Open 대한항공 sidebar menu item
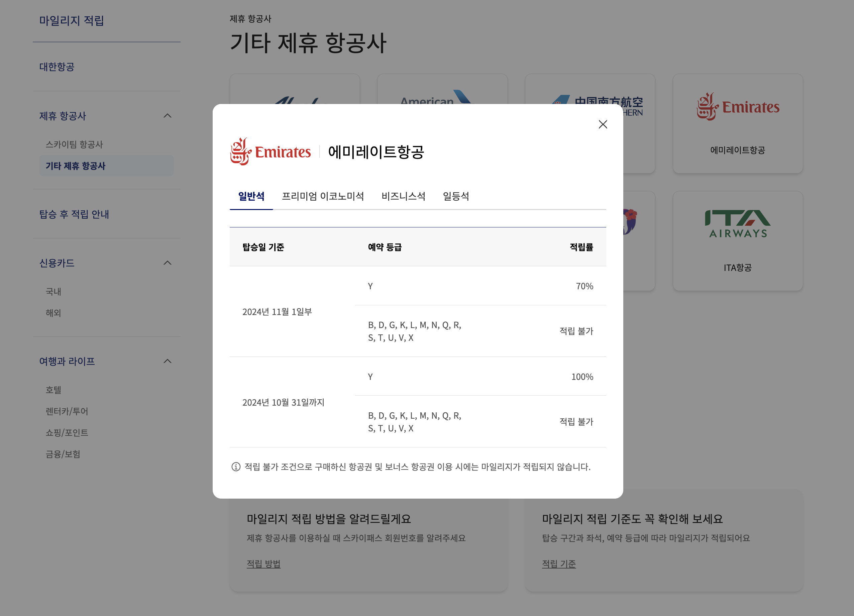854x616 pixels. (x=57, y=67)
